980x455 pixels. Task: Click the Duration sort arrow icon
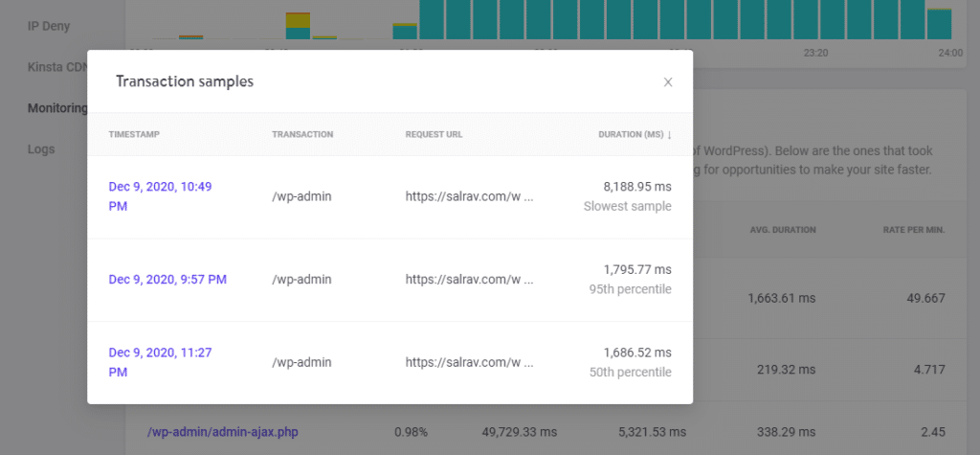[x=669, y=135]
